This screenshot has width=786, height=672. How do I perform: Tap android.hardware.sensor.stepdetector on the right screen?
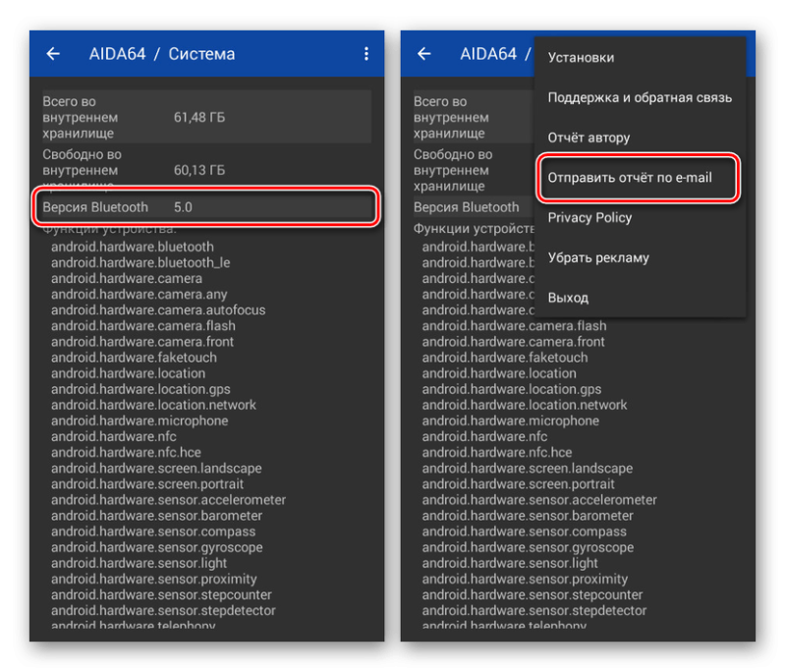(534, 610)
